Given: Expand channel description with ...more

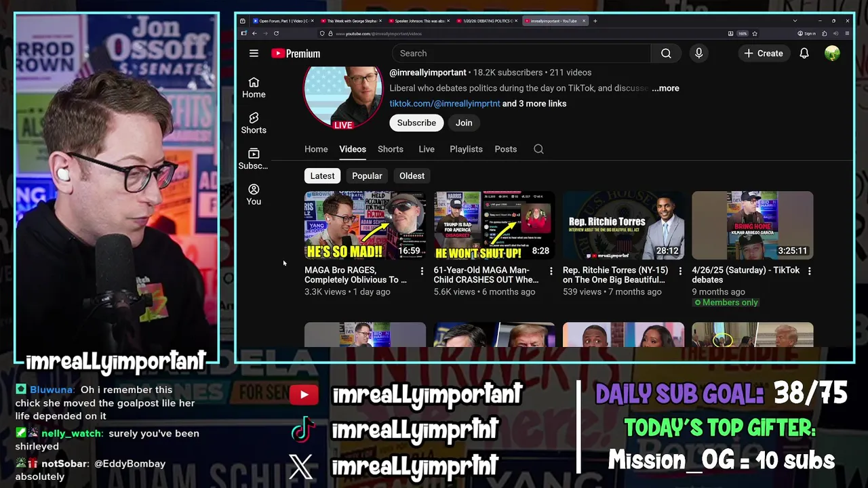Looking at the screenshot, I should click(x=665, y=88).
